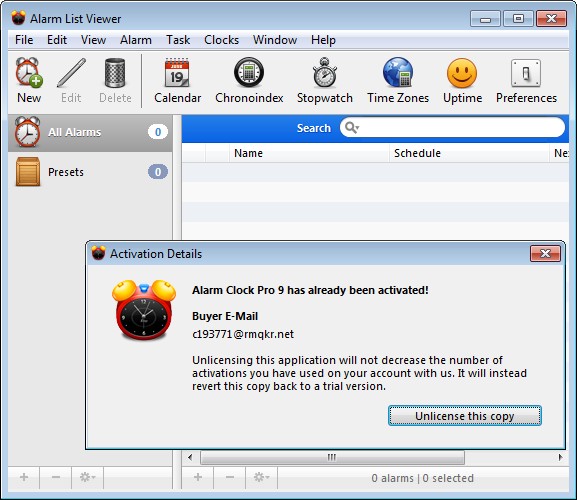Open the Clocks menu

pos(222,40)
